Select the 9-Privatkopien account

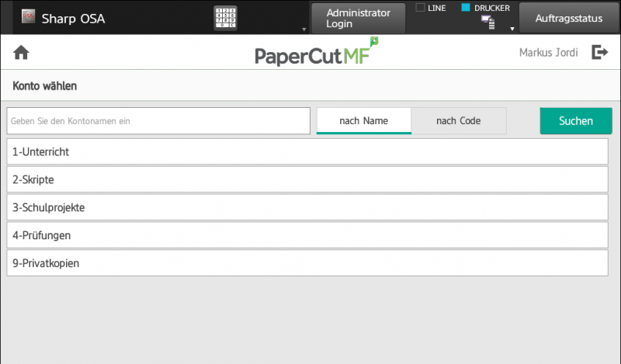(x=307, y=264)
